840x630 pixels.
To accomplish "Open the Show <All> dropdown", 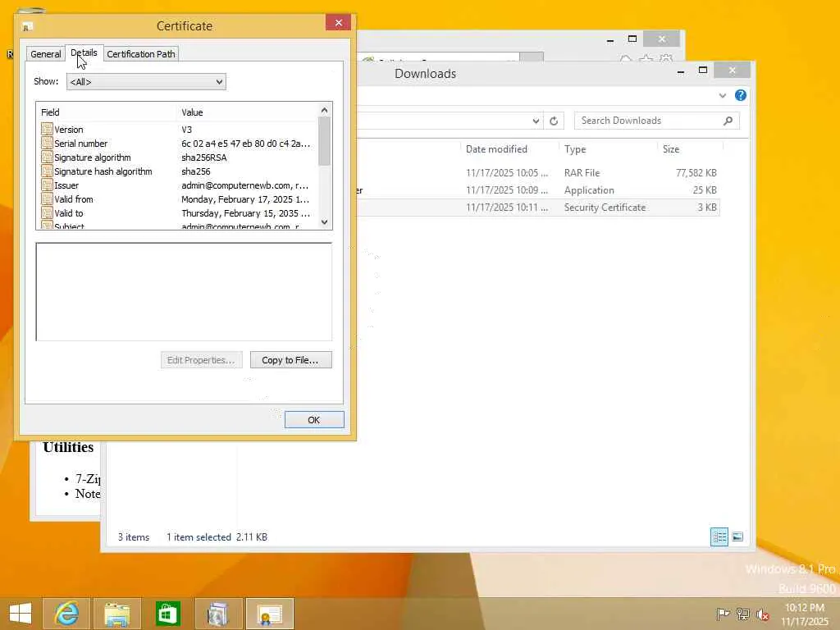I will point(146,82).
